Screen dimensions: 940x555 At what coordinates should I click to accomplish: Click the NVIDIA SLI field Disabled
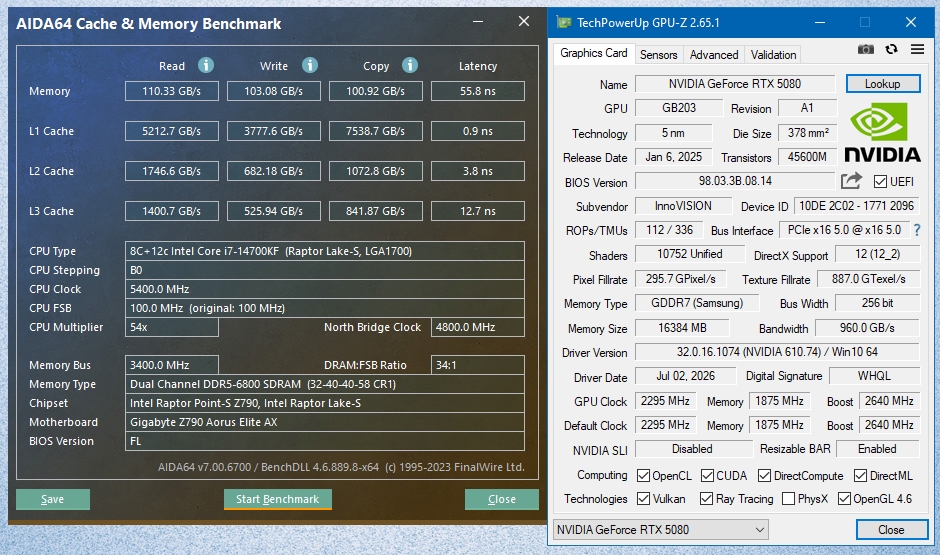tap(693, 449)
